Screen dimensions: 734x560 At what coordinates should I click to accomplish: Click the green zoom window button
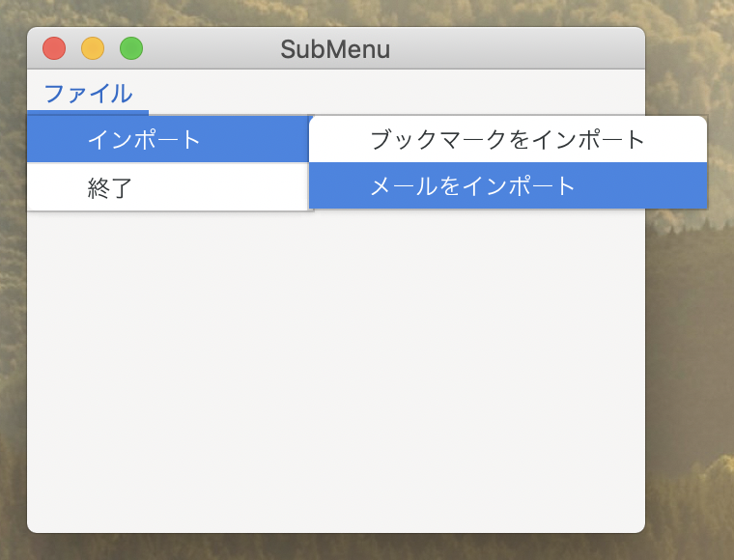[x=131, y=48]
